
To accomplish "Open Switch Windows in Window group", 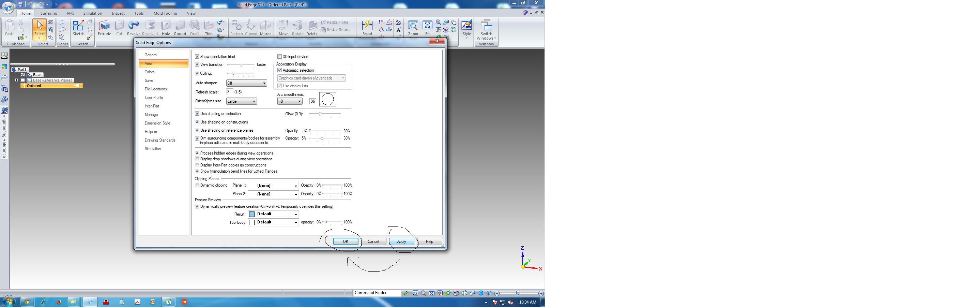I will tap(487, 30).
